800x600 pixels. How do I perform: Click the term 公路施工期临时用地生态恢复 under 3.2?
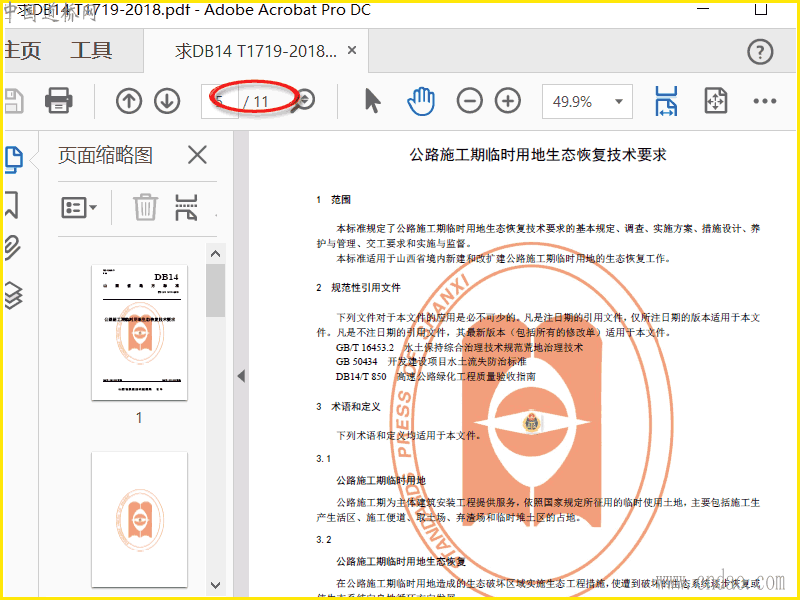[x=401, y=562]
